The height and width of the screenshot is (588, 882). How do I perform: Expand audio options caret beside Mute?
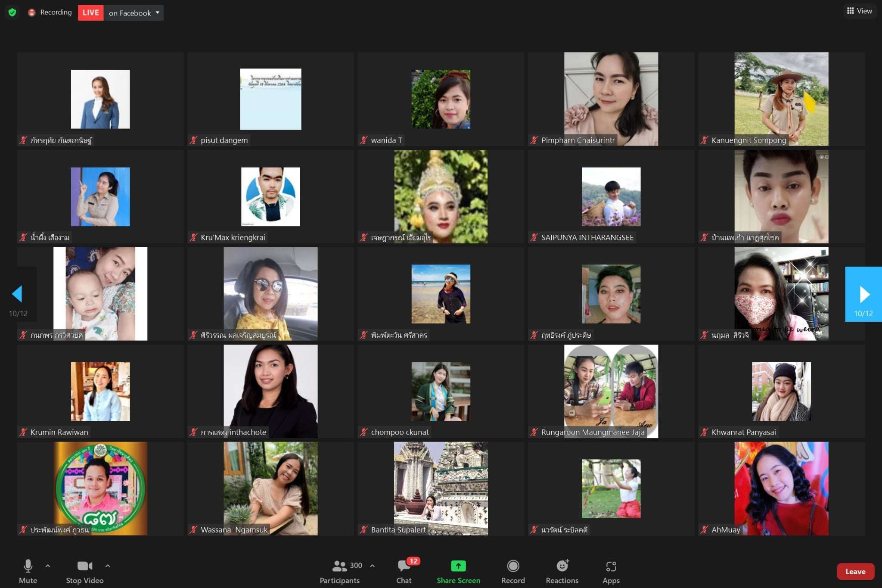pos(48,566)
